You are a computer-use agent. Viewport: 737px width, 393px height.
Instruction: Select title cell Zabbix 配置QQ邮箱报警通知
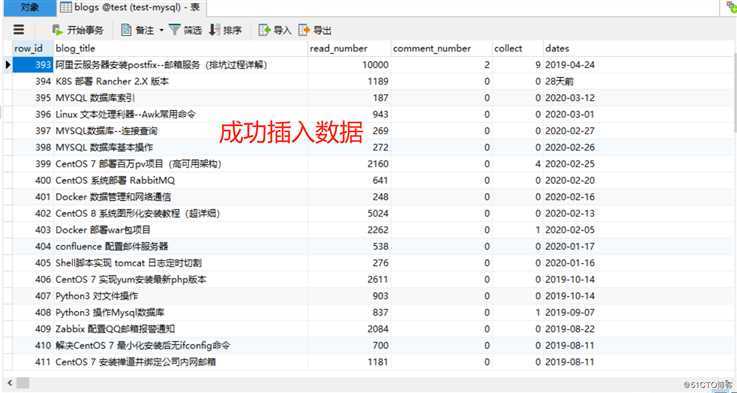[x=180, y=329]
